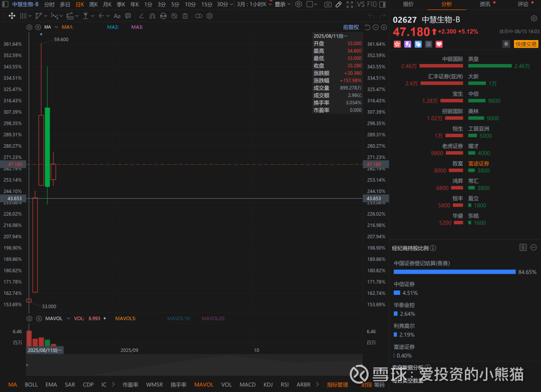541x392 pixels.
Task: Toggle the 筹码 chip distribution panel
Action: click(x=379, y=385)
